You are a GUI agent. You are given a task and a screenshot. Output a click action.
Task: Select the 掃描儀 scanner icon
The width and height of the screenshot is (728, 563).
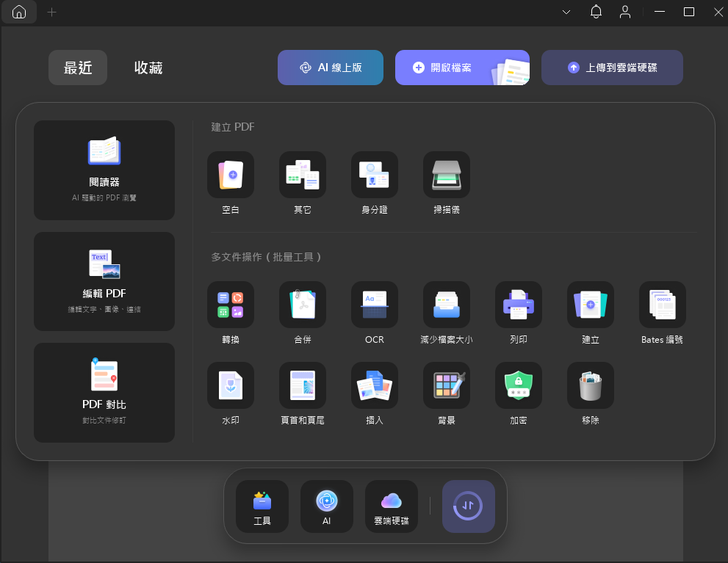pos(447,175)
